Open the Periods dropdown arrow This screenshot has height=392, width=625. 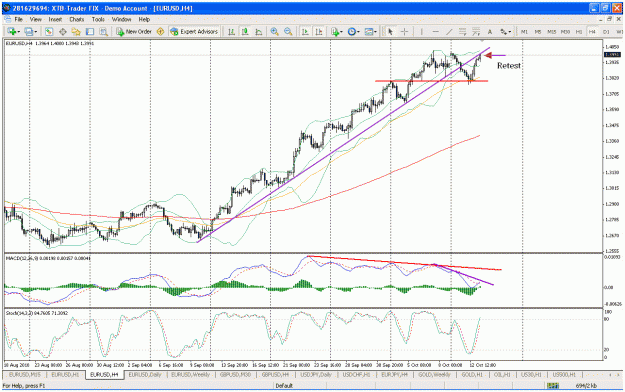coord(358,32)
